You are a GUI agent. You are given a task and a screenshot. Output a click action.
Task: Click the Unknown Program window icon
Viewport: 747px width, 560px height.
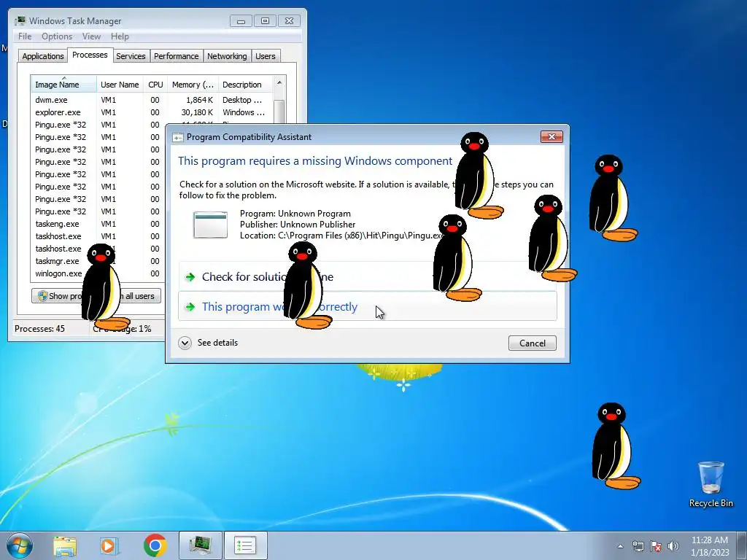pyautogui.click(x=210, y=225)
